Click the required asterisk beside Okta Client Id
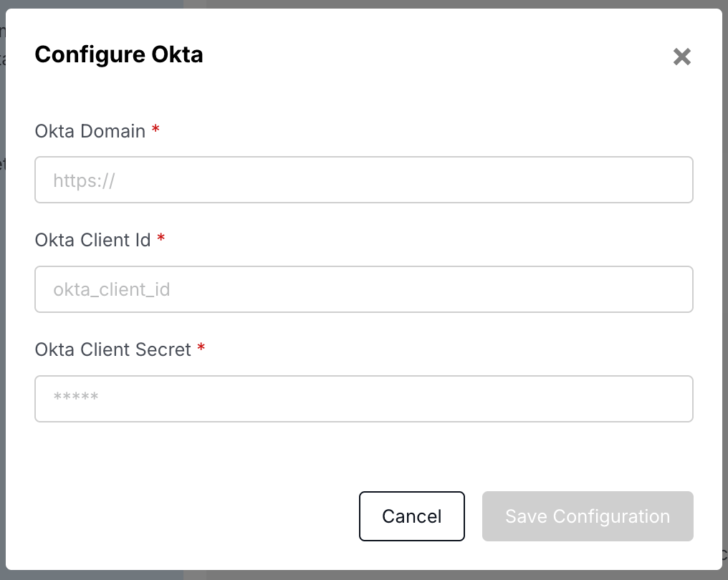 pos(161,241)
